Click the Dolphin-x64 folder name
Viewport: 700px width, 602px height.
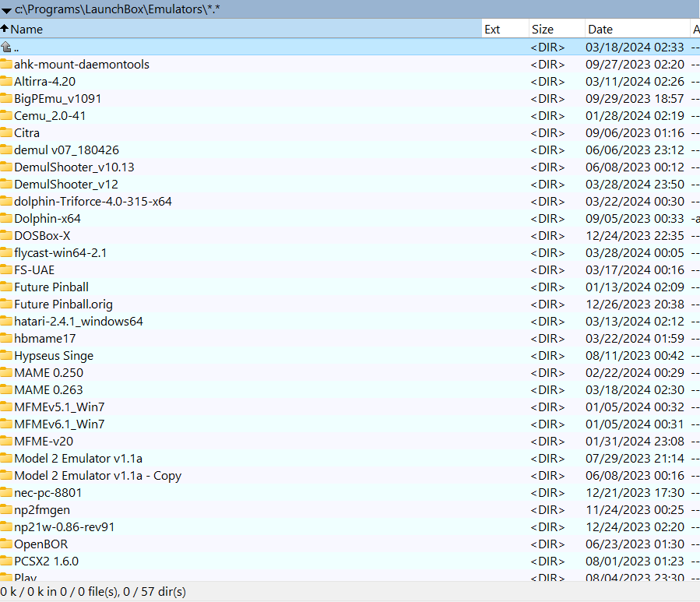point(47,218)
